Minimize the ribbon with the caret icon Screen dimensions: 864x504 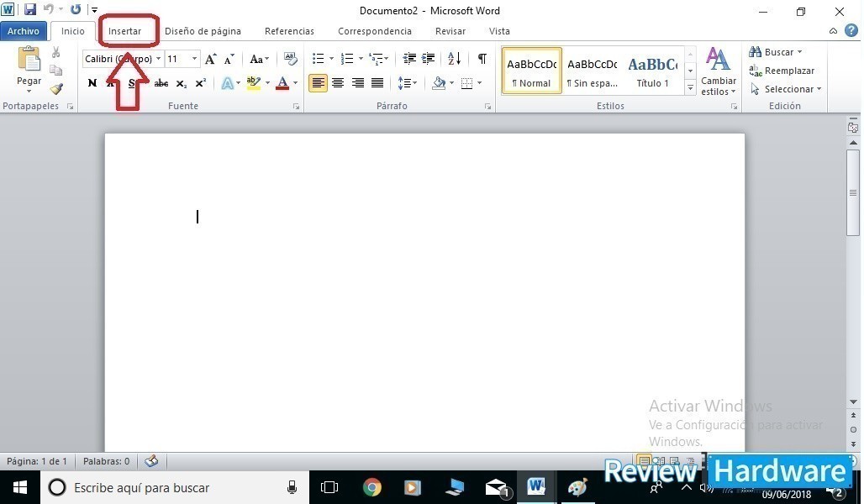(x=833, y=31)
